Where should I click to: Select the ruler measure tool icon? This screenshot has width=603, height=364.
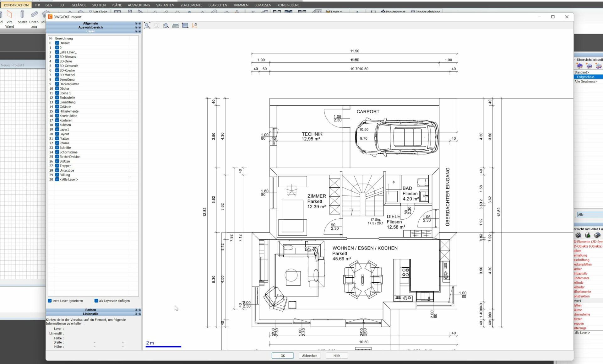[x=176, y=25]
